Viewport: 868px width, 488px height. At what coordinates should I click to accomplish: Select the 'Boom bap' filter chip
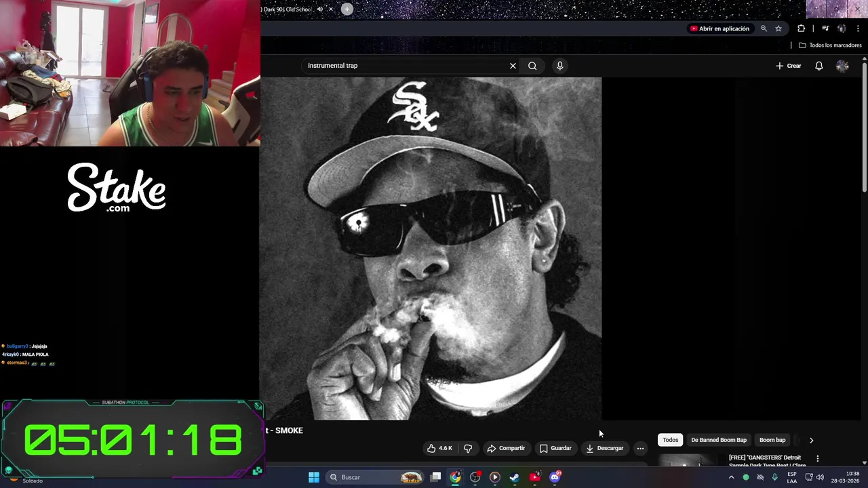click(772, 440)
